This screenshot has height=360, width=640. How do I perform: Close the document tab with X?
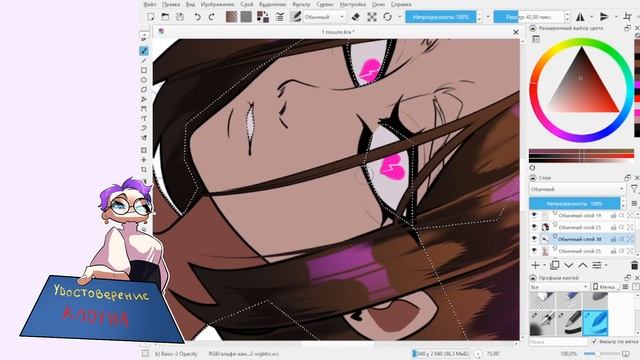pos(516,32)
